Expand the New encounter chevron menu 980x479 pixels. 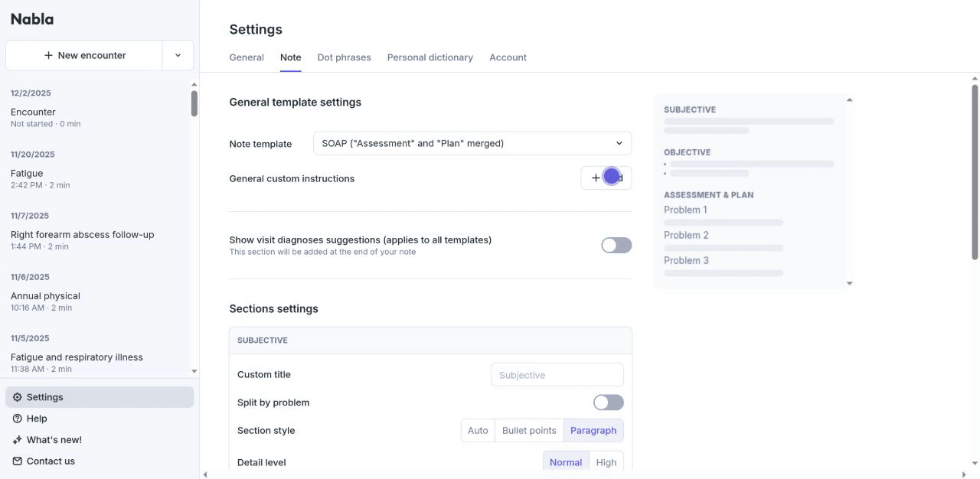(178, 55)
